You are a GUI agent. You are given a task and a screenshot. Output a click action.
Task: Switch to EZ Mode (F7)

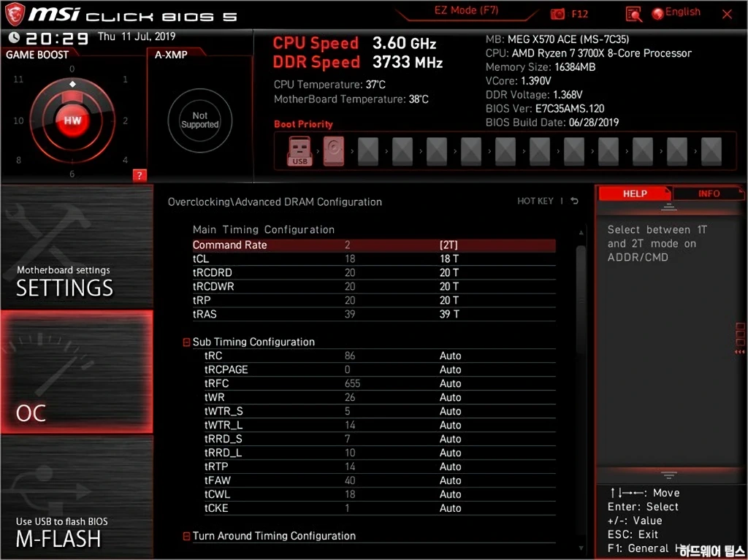pyautogui.click(x=466, y=10)
